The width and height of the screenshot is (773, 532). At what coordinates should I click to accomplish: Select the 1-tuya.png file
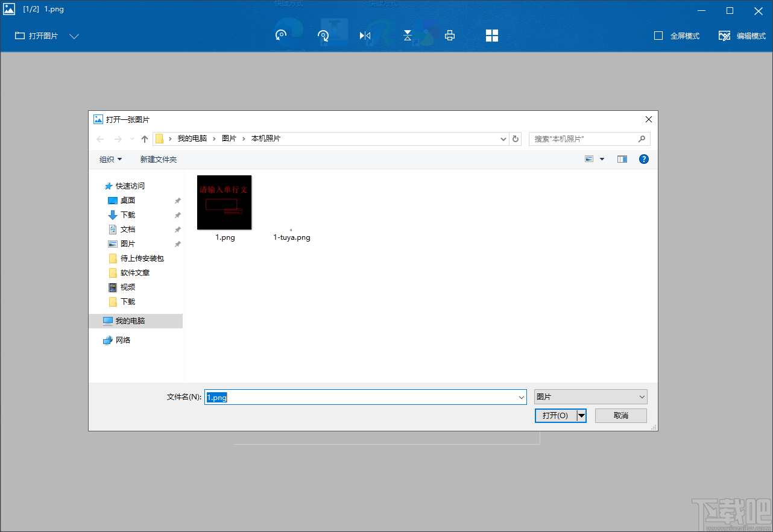pyautogui.click(x=292, y=237)
